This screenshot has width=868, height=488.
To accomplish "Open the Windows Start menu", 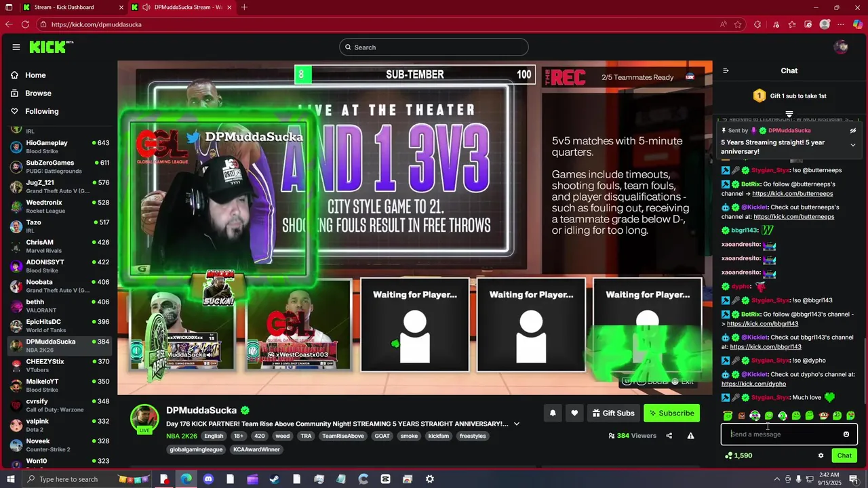I will [x=9, y=479].
